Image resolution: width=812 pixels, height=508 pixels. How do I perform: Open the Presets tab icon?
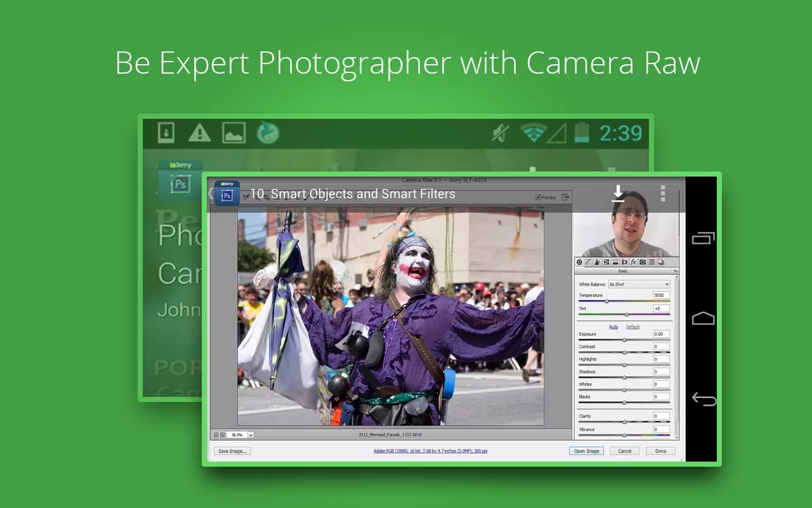point(652,262)
